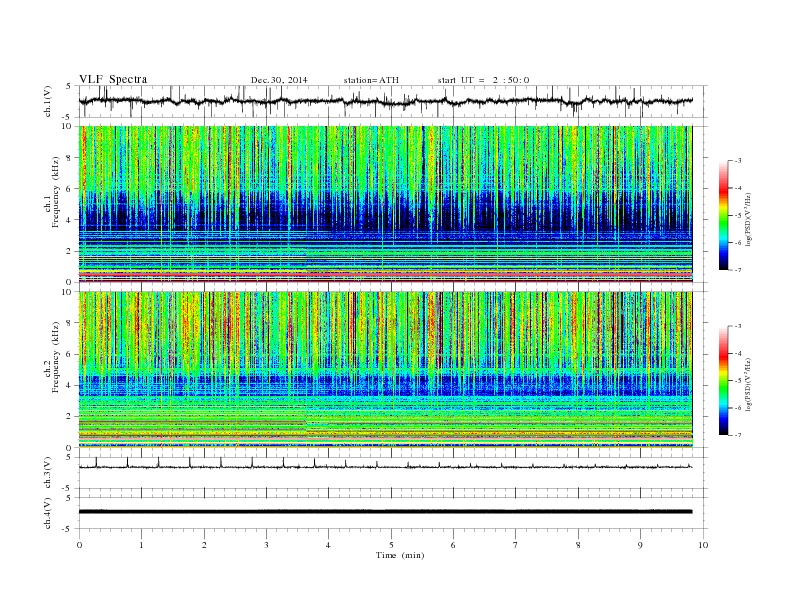
Task: Click the ch.2 spectrogram color scale bar
Action: (x=723, y=380)
